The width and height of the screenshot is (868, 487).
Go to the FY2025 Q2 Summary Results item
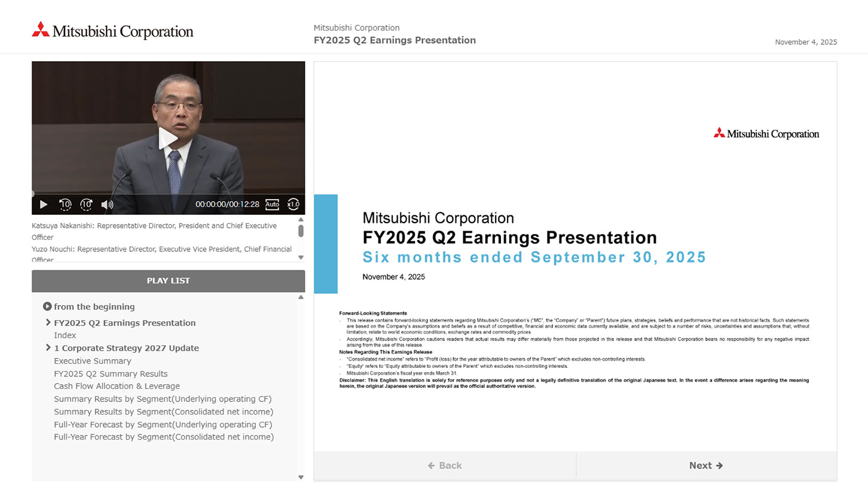(x=111, y=374)
